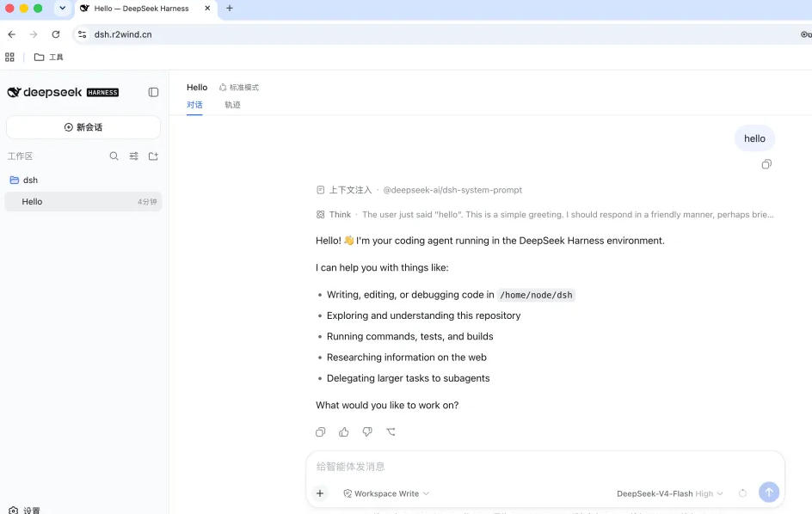Switch to the 轨迹 tab
812x514 pixels.
click(232, 105)
